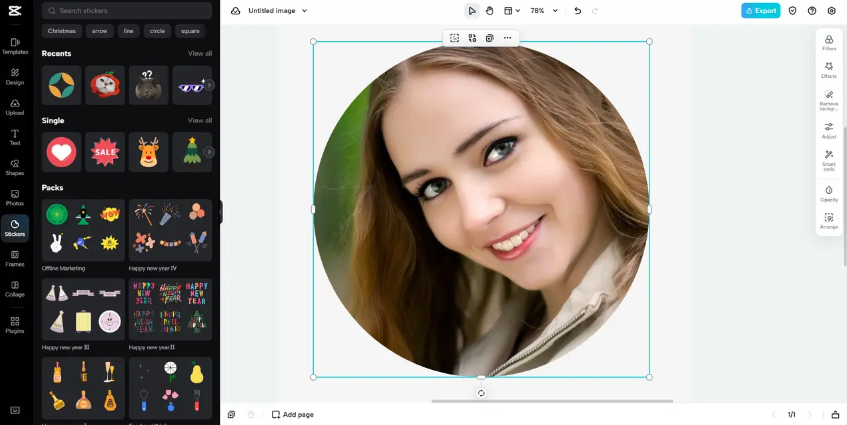The image size is (847, 425).
Task: Switch to the Shapes tab
Action: [x=15, y=166]
